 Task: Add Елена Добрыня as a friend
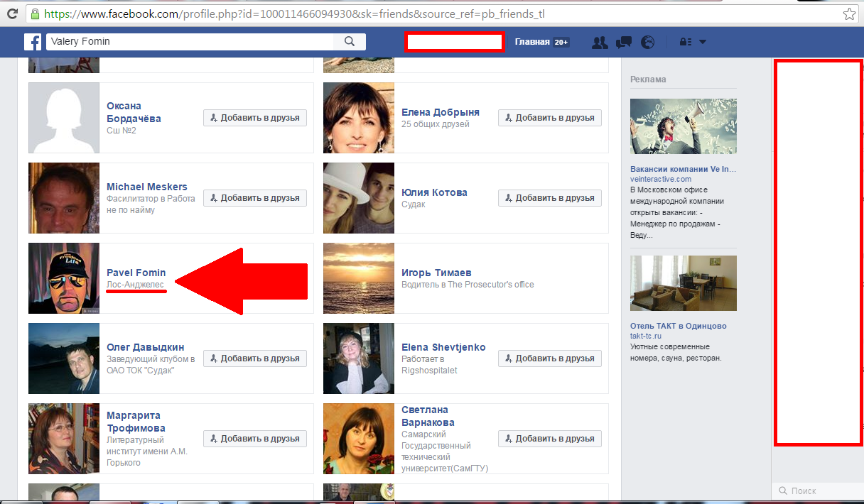pos(550,118)
